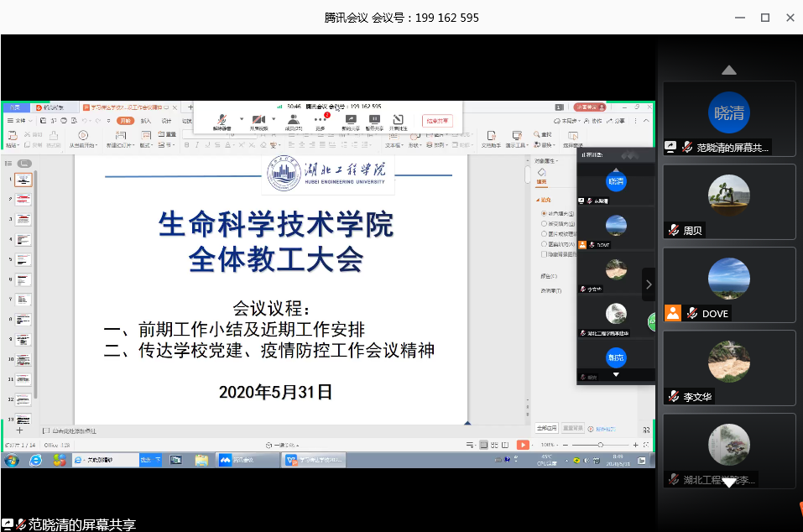The height and width of the screenshot is (532, 803).
Task: Select the second fill radio option
Action: point(544,224)
